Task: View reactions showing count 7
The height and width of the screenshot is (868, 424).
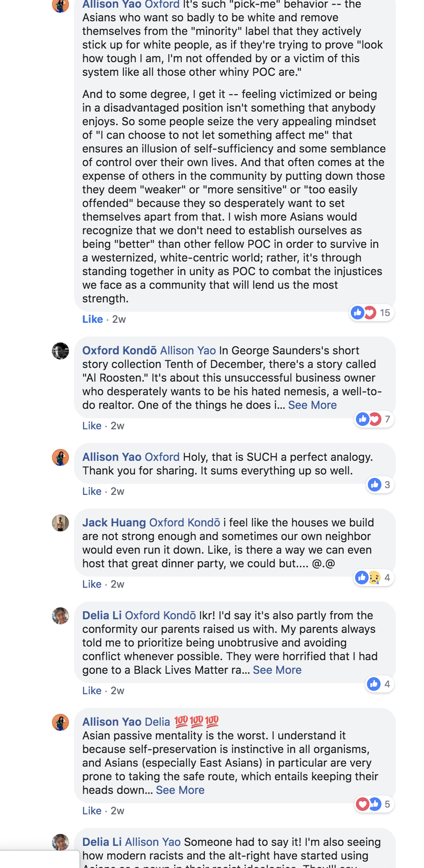Action: pyautogui.click(x=374, y=419)
